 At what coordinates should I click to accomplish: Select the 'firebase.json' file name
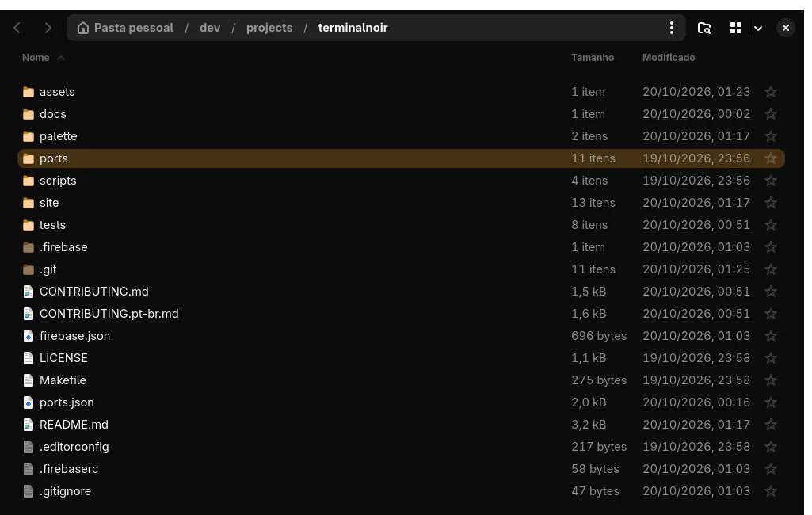click(x=74, y=336)
